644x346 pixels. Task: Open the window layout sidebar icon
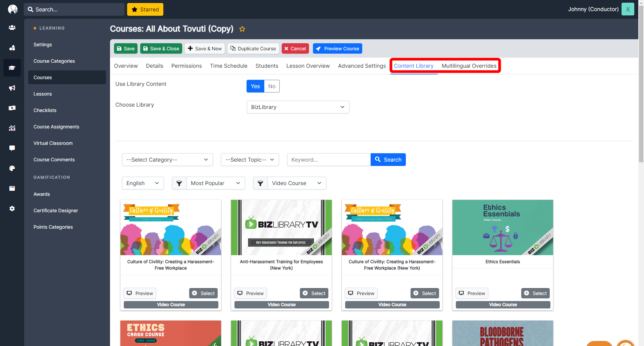[x=12, y=188]
